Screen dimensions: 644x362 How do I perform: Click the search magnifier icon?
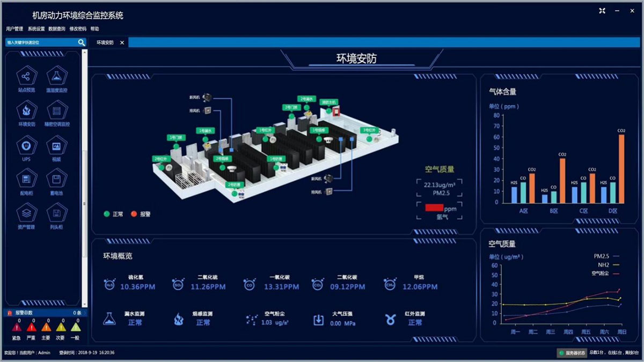(81, 42)
